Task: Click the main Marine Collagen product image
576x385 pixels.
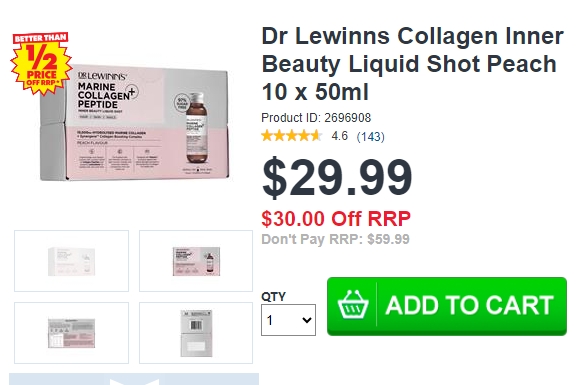Action: 134,123
